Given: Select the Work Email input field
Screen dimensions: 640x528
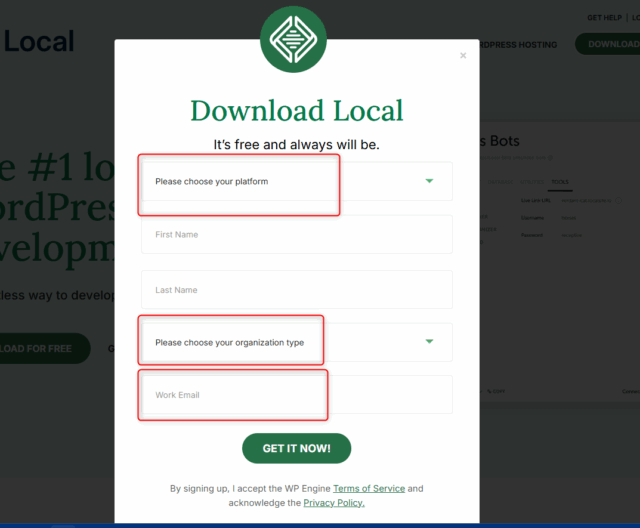Looking at the screenshot, I should click(x=296, y=395).
